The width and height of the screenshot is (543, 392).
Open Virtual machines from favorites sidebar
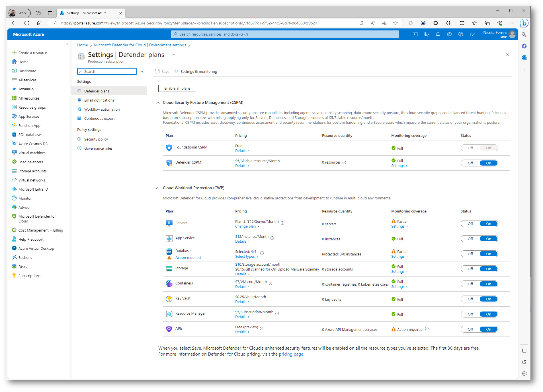(x=32, y=153)
